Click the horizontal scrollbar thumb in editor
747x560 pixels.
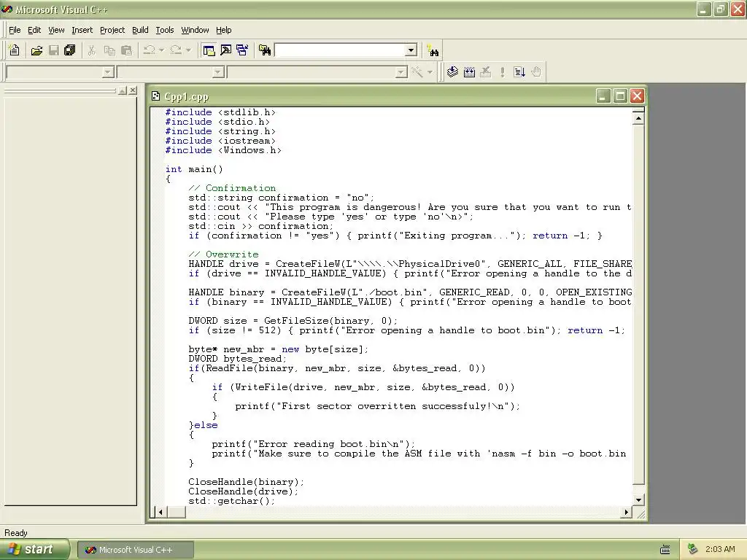point(177,512)
